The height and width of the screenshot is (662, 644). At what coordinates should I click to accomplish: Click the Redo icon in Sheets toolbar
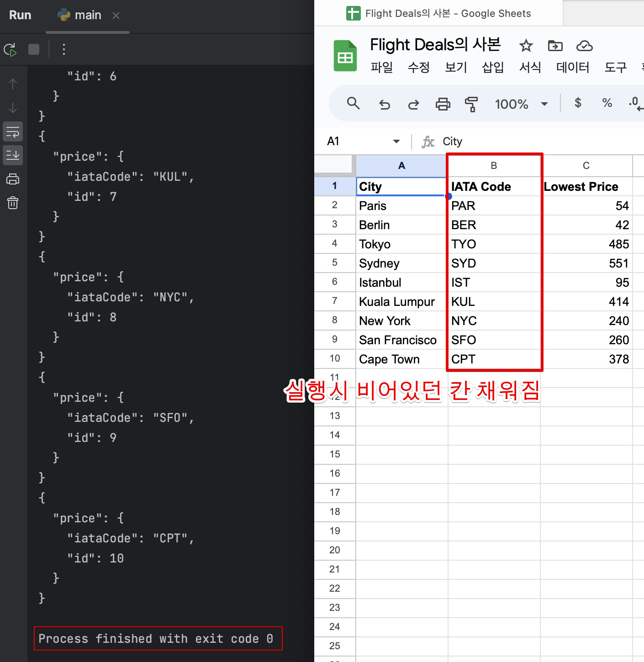[413, 105]
